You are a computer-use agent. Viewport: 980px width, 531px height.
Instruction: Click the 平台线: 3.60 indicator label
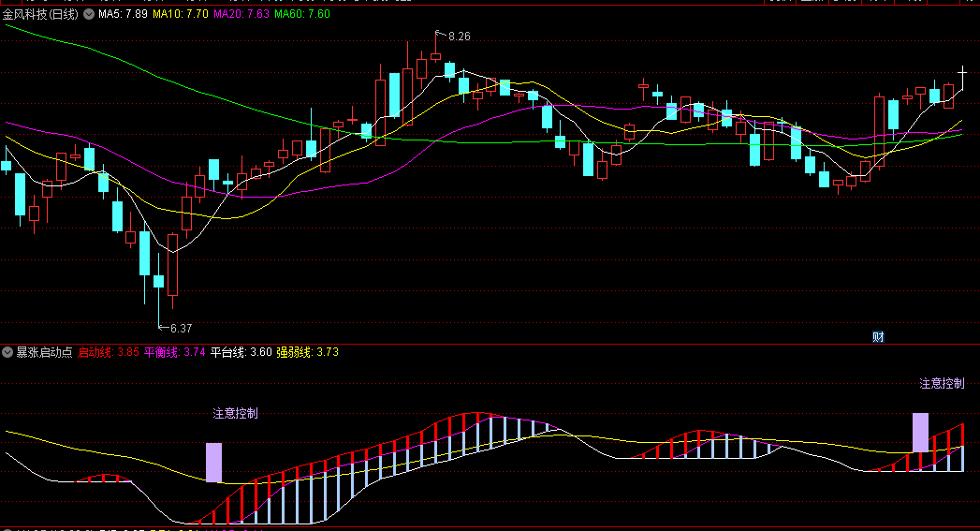pyautogui.click(x=241, y=352)
